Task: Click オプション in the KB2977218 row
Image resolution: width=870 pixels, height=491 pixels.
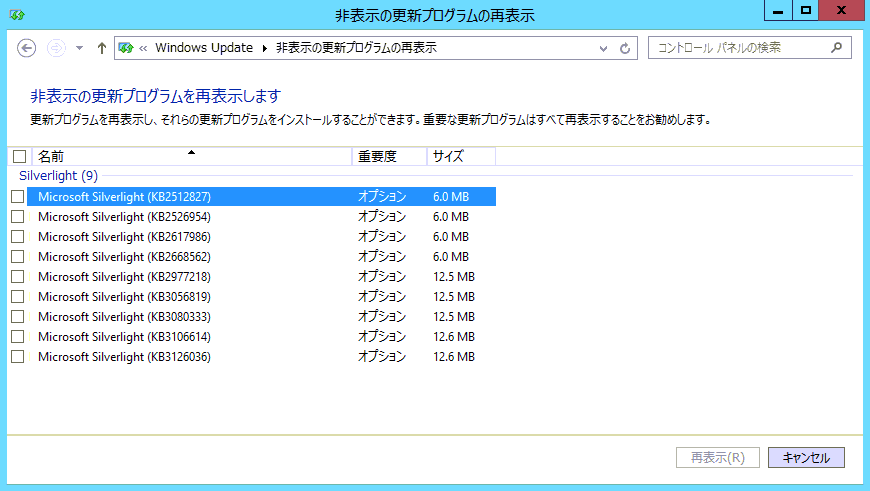Action: [382, 276]
